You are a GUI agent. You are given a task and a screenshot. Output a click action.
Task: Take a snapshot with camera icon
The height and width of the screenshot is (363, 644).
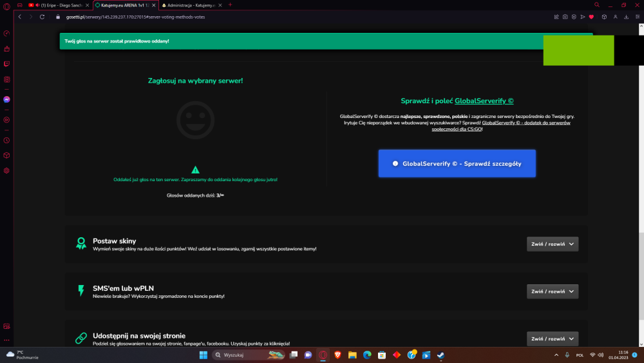(x=565, y=17)
